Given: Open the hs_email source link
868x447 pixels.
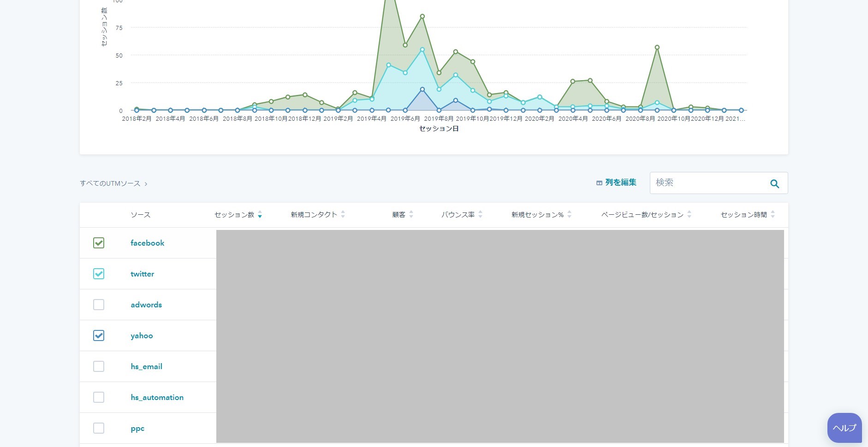Looking at the screenshot, I should [146, 366].
